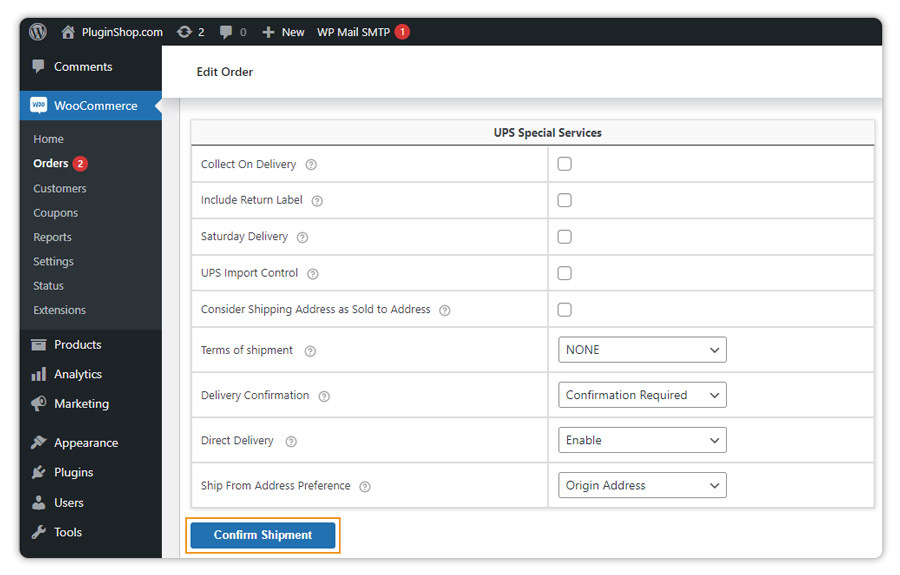Open the Status submenu item
This screenshot has height=575, width=900.
(x=48, y=286)
